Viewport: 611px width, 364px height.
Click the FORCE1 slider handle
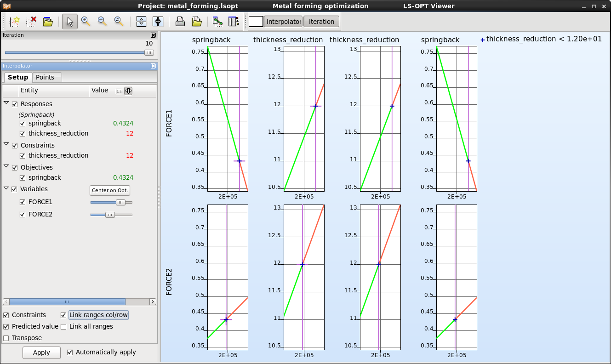(x=120, y=202)
